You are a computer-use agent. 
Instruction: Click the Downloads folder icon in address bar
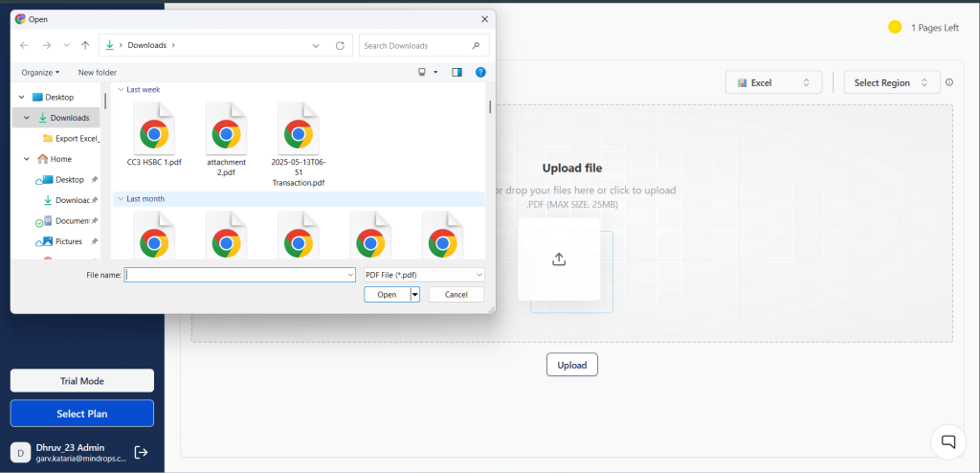[110, 46]
